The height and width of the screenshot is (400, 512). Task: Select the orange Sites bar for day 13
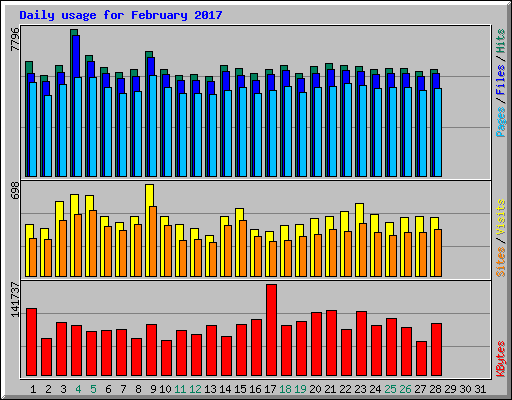coord(213,259)
